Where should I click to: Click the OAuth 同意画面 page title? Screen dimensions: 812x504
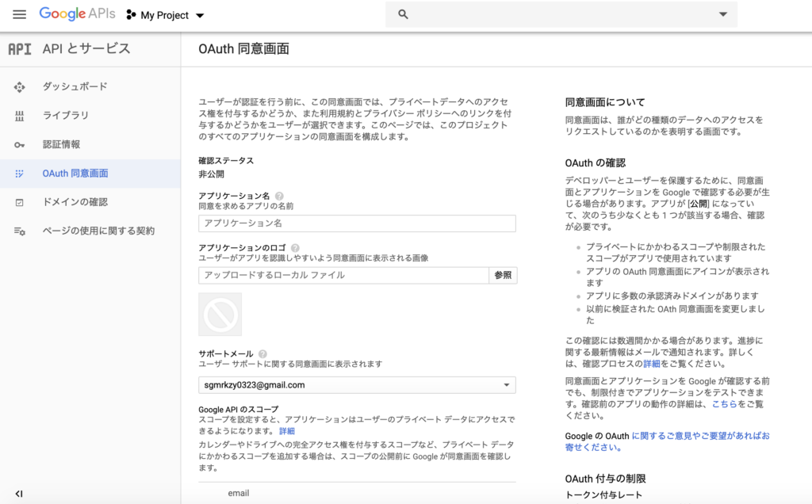[x=244, y=49]
